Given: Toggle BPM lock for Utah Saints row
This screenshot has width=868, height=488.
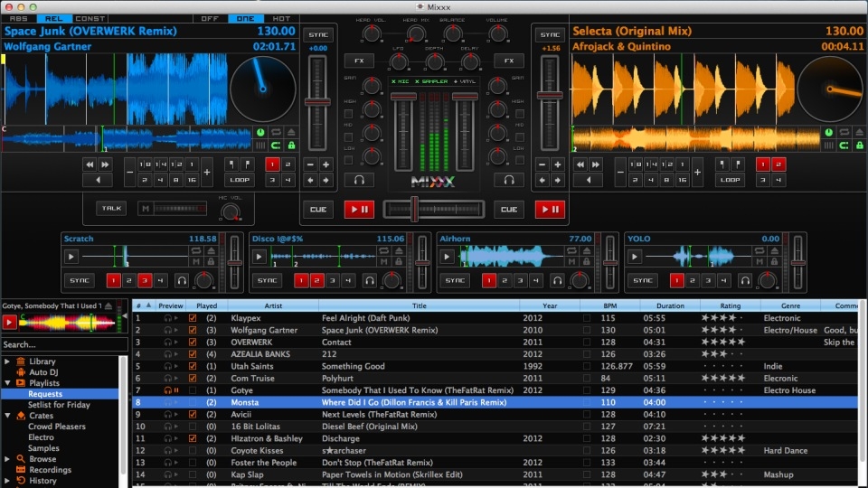Looking at the screenshot, I should [x=586, y=366].
